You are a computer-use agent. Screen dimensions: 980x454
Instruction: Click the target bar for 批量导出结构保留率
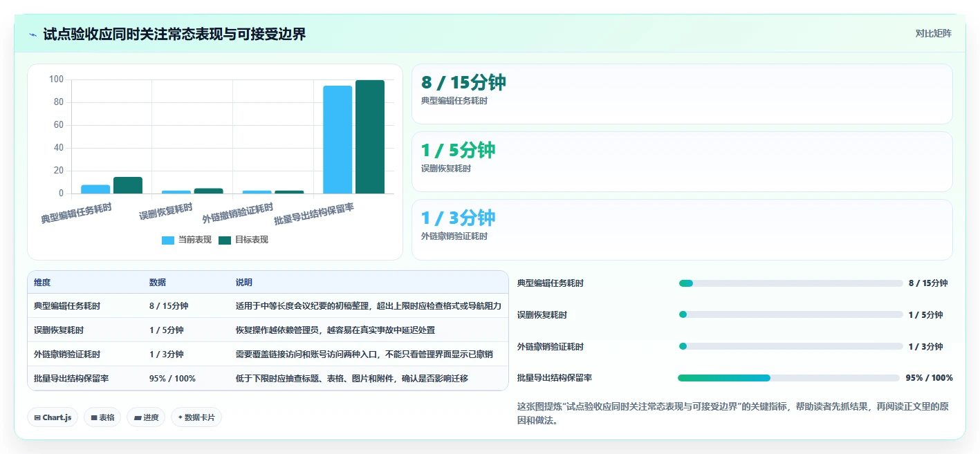coord(370,137)
